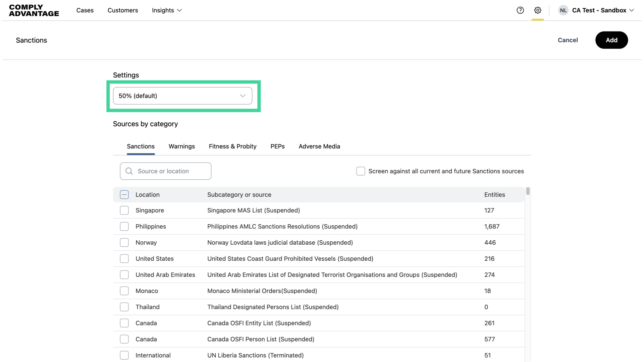
Task: Click the ComplyAdvantage logo
Action: [x=34, y=10]
